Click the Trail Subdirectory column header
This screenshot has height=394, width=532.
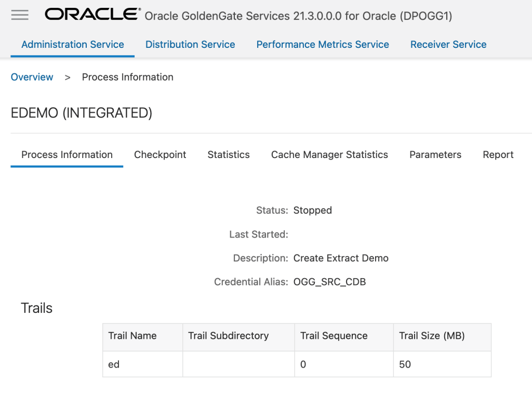tap(228, 336)
